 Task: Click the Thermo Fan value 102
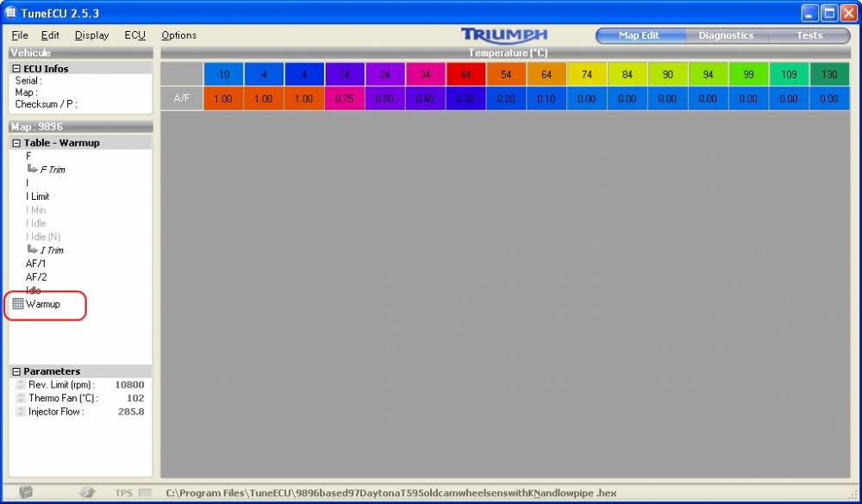pos(135,398)
